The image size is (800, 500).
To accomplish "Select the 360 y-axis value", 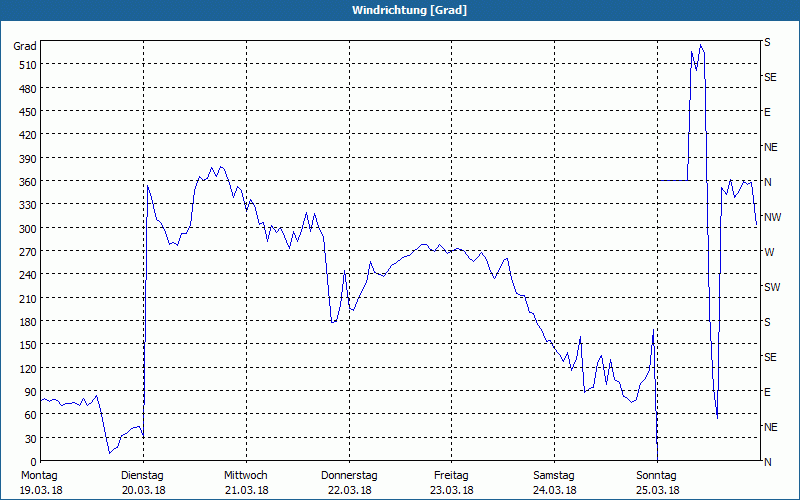I will (x=28, y=182).
